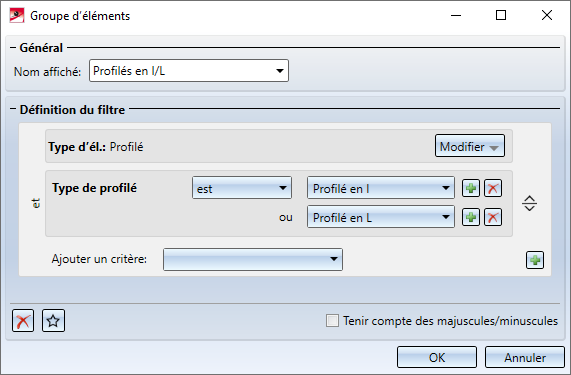Collapse the Définition du filtre section

(x=13, y=109)
